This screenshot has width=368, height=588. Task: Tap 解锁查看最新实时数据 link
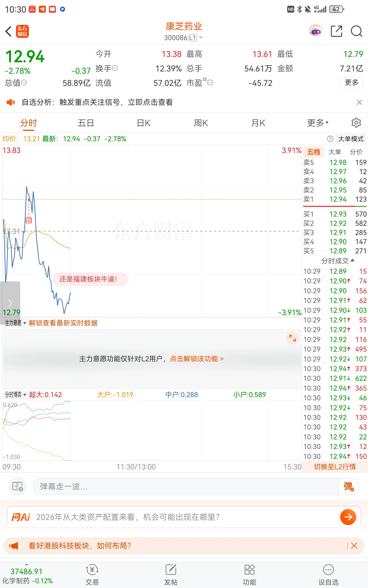coord(63,323)
